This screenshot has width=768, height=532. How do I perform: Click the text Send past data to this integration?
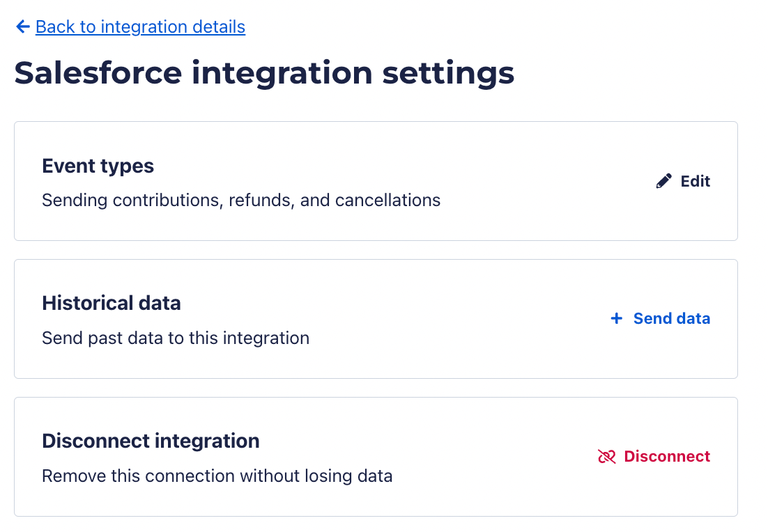(x=176, y=338)
